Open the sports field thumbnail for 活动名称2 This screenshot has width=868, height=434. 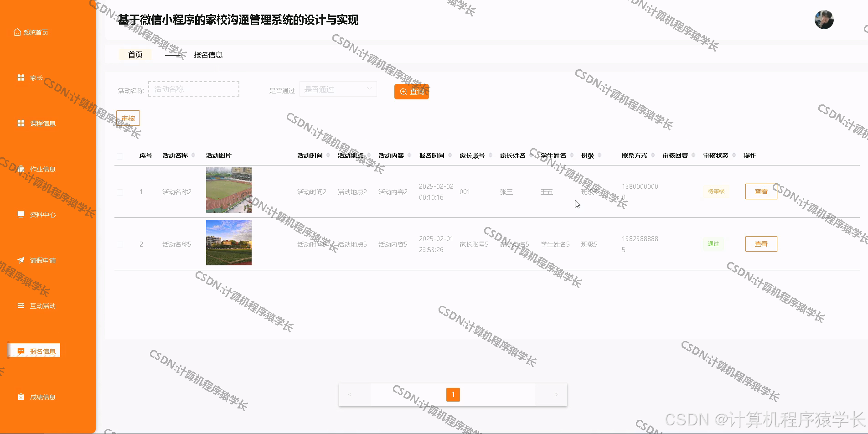click(x=229, y=190)
